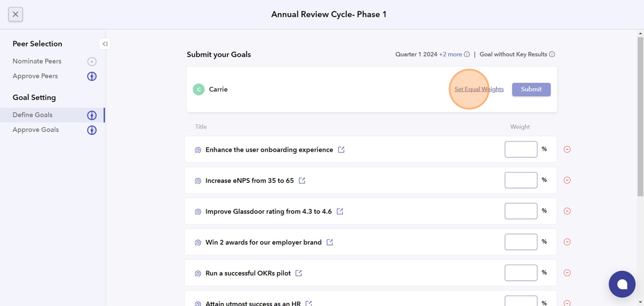Click the Approve Peers status indicator
Viewport: 644px width, 306px height.
(92, 76)
